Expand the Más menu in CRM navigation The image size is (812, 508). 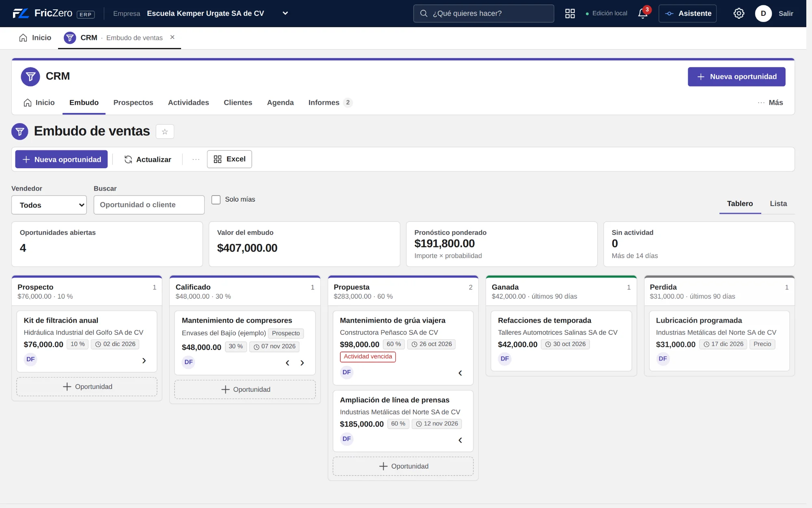(x=770, y=102)
